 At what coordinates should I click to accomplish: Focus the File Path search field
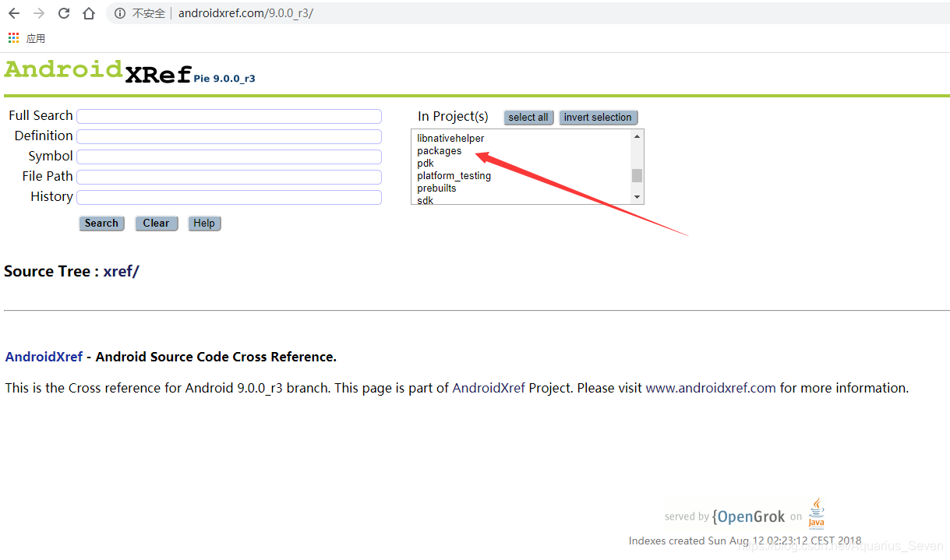click(229, 177)
